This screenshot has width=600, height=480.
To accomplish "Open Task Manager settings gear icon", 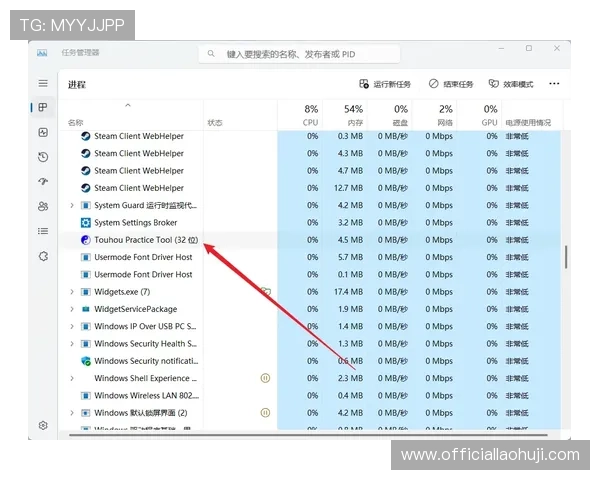I will [x=43, y=425].
